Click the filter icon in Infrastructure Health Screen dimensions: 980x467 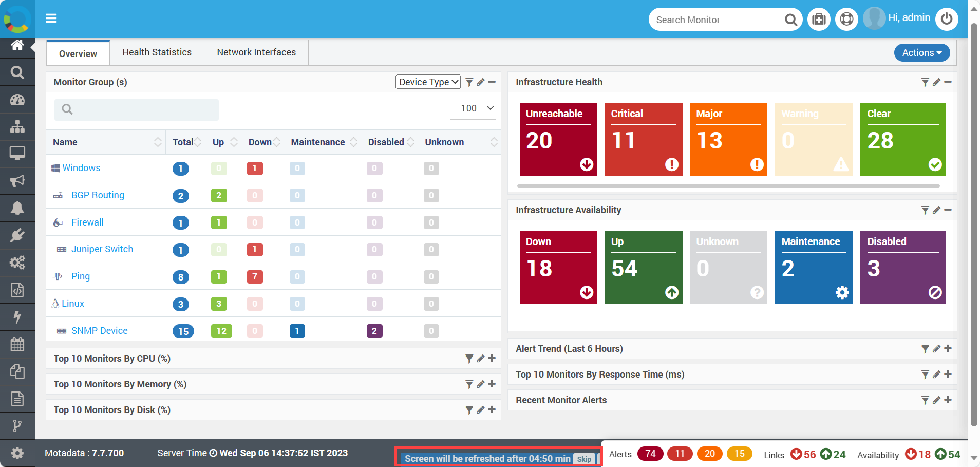(925, 82)
